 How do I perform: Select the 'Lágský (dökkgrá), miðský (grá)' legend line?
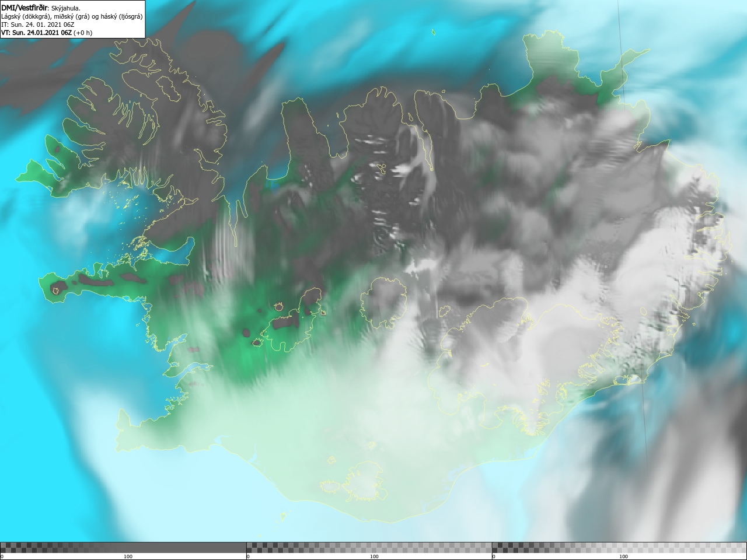pyautogui.click(x=72, y=16)
